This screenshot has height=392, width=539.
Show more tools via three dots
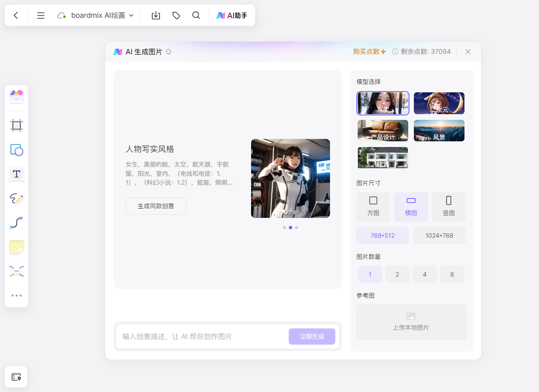tap(17, 296)
